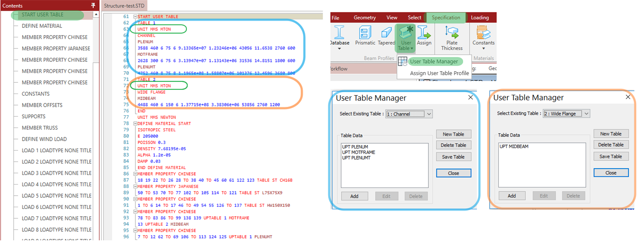Click the pin icon on Contents panel
Image resolution: width=644 pixels, height=242 pixels.
(x=93, y=6)
